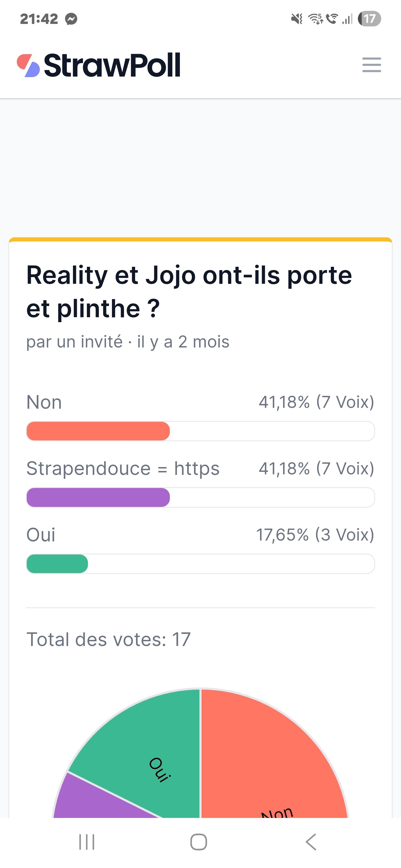Tap the "Total des votes: 17" text

[108, 640]
